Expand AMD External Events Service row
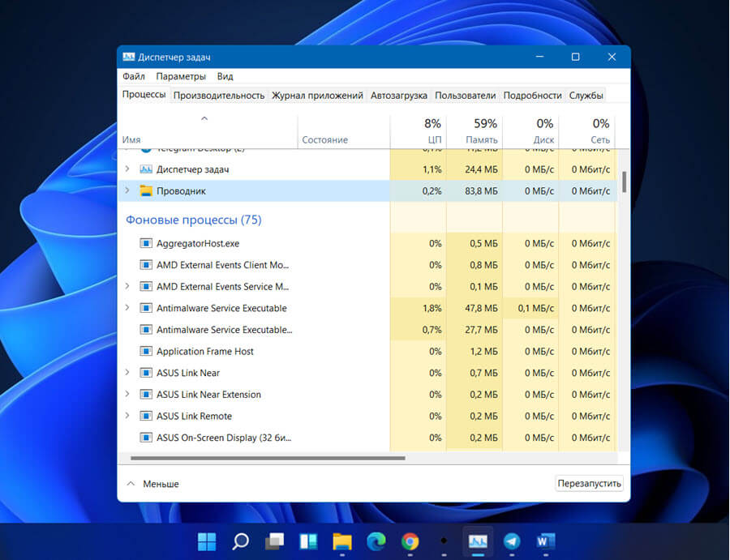 pos(127,286)
